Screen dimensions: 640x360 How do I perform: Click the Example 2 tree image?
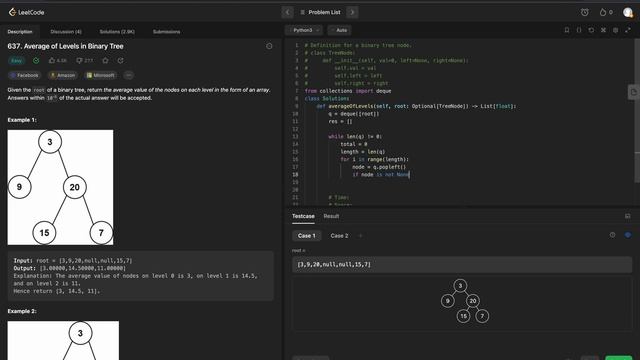click(x=63, y=340)
